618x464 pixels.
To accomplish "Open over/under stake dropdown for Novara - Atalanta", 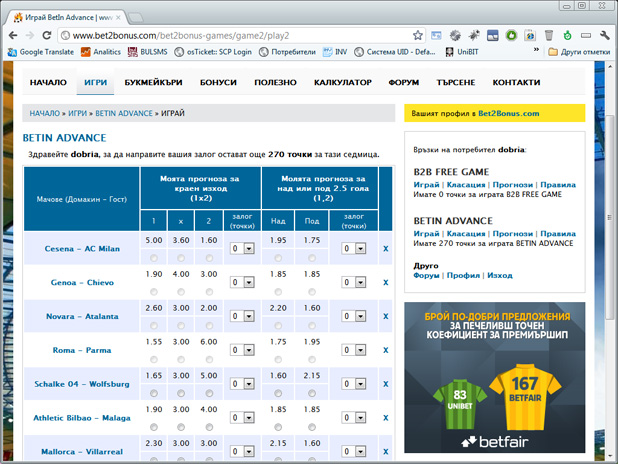I will 354,317.
